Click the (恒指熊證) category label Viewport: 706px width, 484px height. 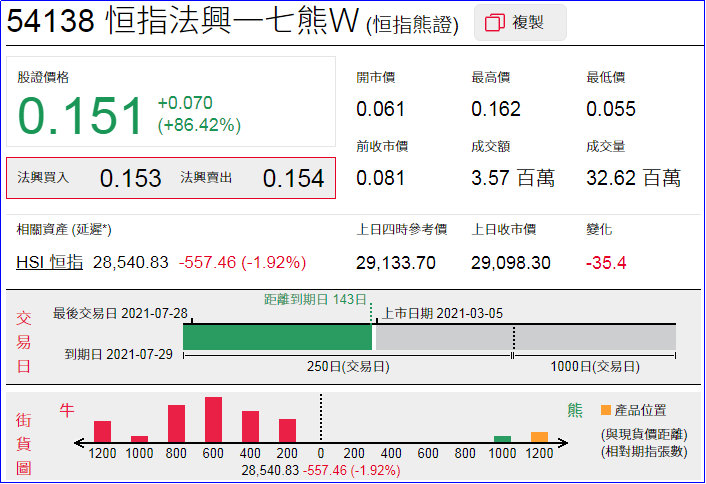(x=412, y=24)
